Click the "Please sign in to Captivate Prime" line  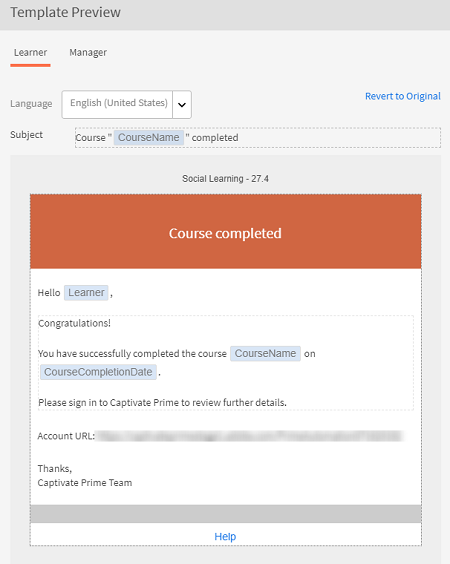162,402
